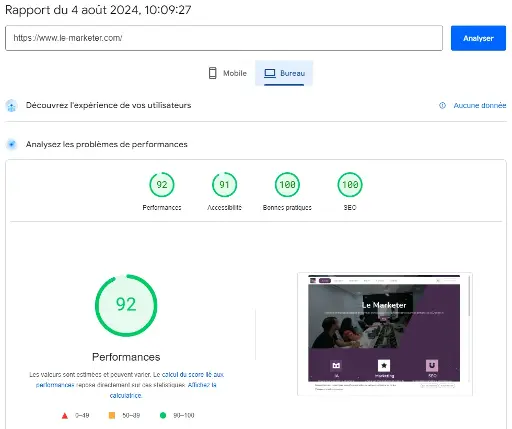The width and height of the screenshot is (512, 429).
Task: Jump to Performances score gauge 92
Action: [x=162, y=184]
